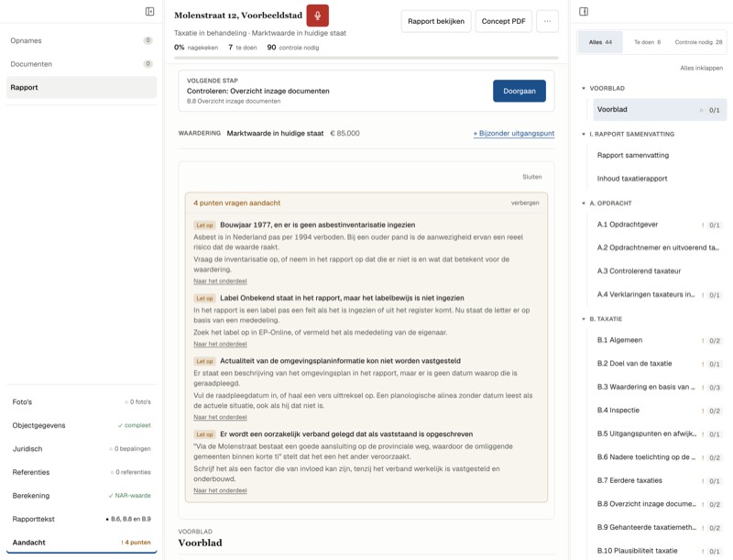
Task: Start voice recording with red microphone button
Action: 317,16
